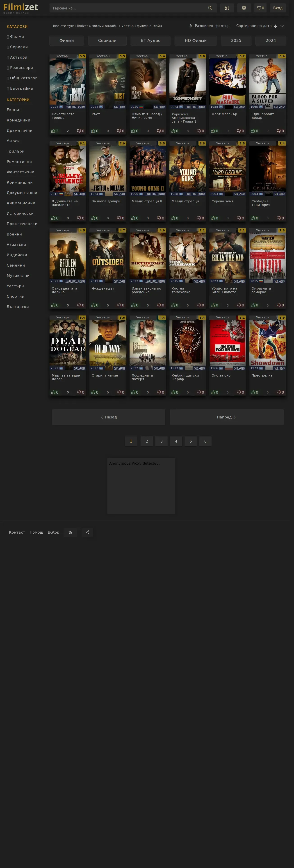Open the Помощ footer link
294x868 pixels.
pos(36,532)
